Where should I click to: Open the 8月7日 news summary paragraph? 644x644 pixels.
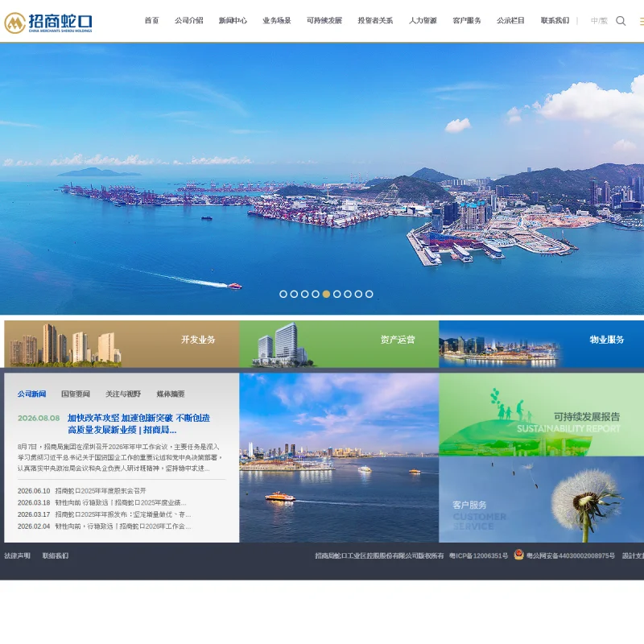pos(120,457)
